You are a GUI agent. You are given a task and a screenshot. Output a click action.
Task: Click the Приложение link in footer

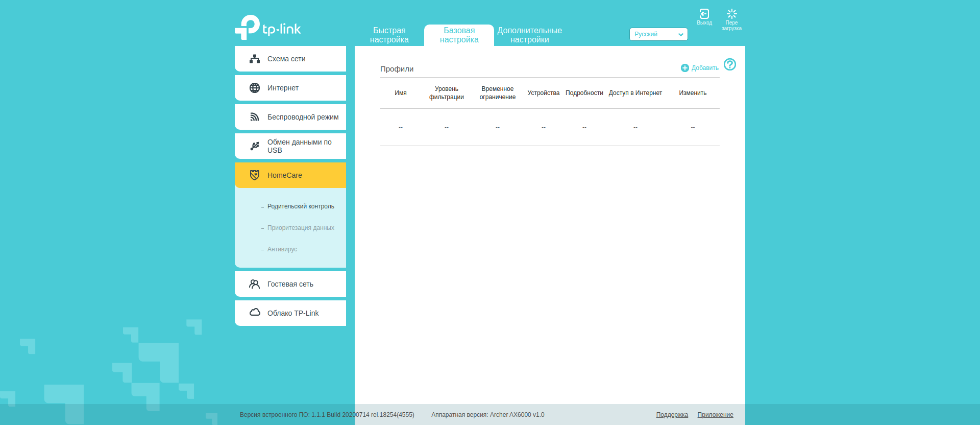pos(715,415)
